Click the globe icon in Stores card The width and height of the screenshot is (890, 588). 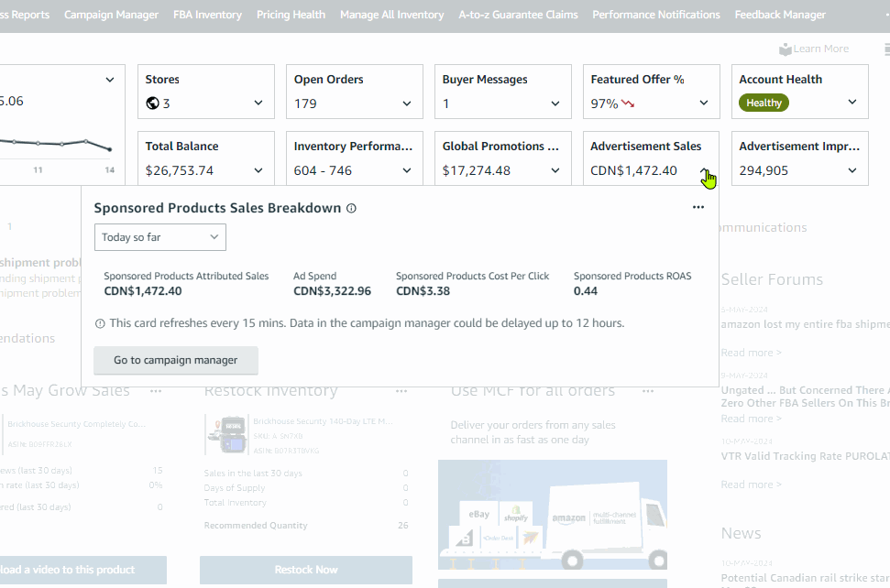[x=153, y=103]
